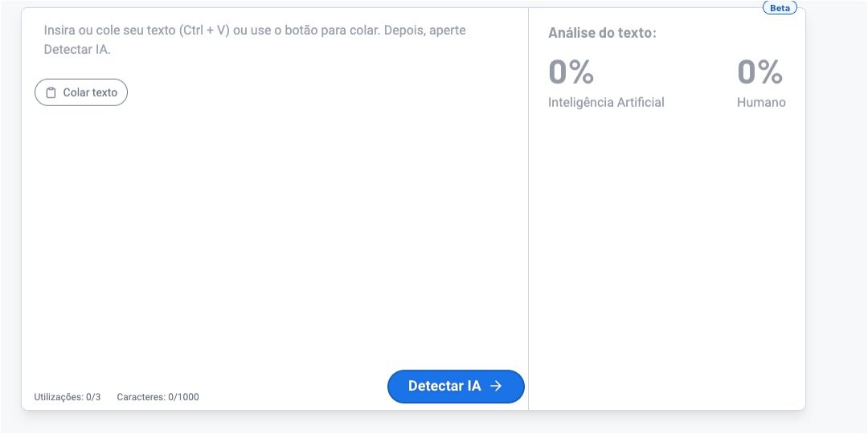The width and height of the screenshot is (868, 434).
Task: Click the empty area of the analysis panel
Action: [667, 257]
